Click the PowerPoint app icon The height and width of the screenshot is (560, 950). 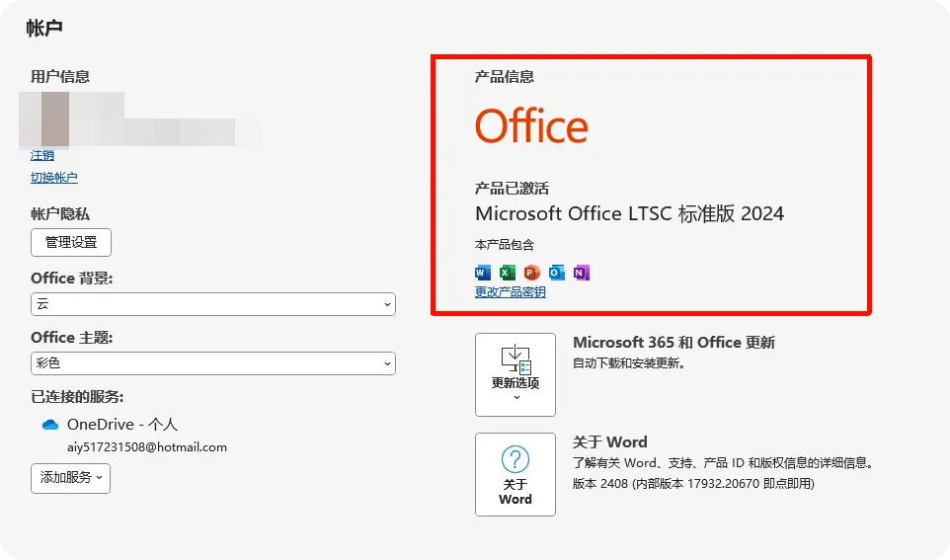tap(532, 273)
